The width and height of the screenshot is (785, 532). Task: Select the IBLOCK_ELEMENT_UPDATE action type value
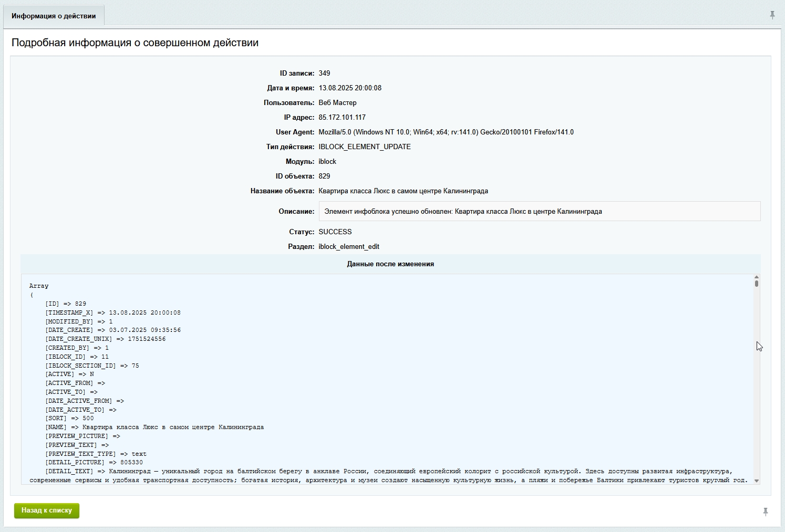click(x=365, y=147)
